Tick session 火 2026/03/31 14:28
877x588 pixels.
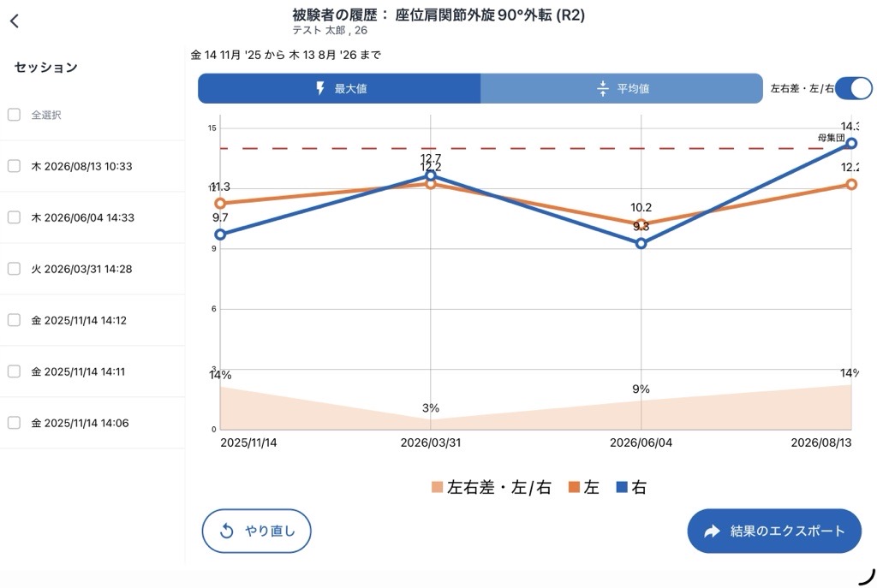point(14,269)
